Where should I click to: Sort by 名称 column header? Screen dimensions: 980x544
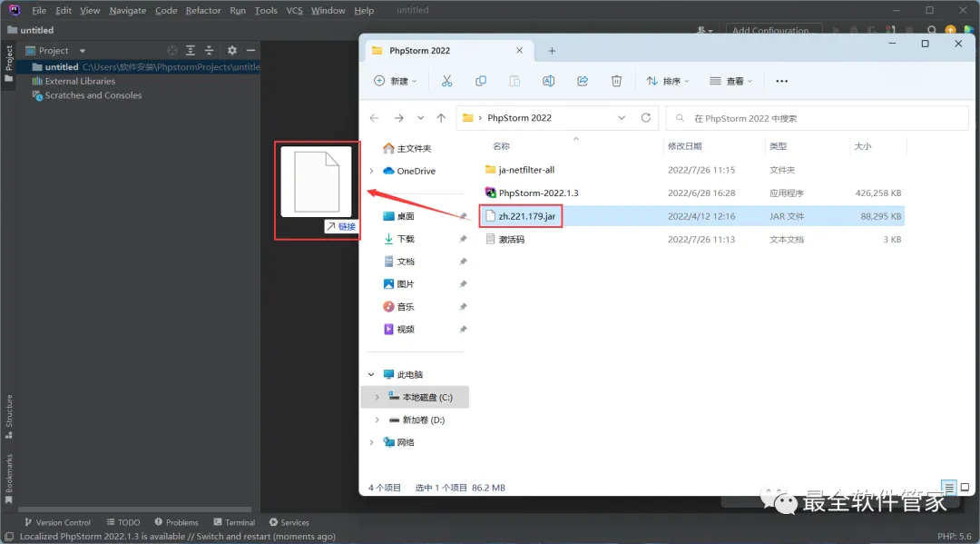(x=501, y=146)
